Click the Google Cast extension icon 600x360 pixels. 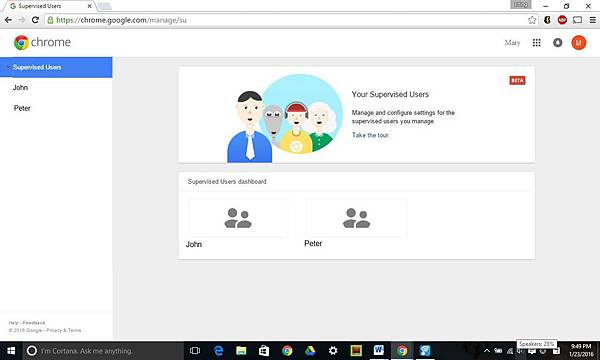(x=577, y=20)
